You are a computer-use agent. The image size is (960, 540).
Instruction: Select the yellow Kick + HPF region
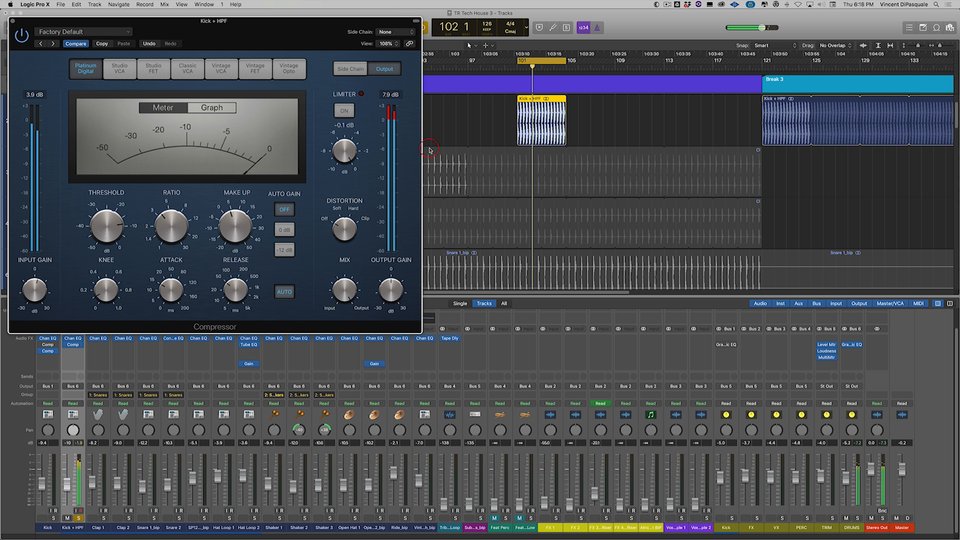541,120
